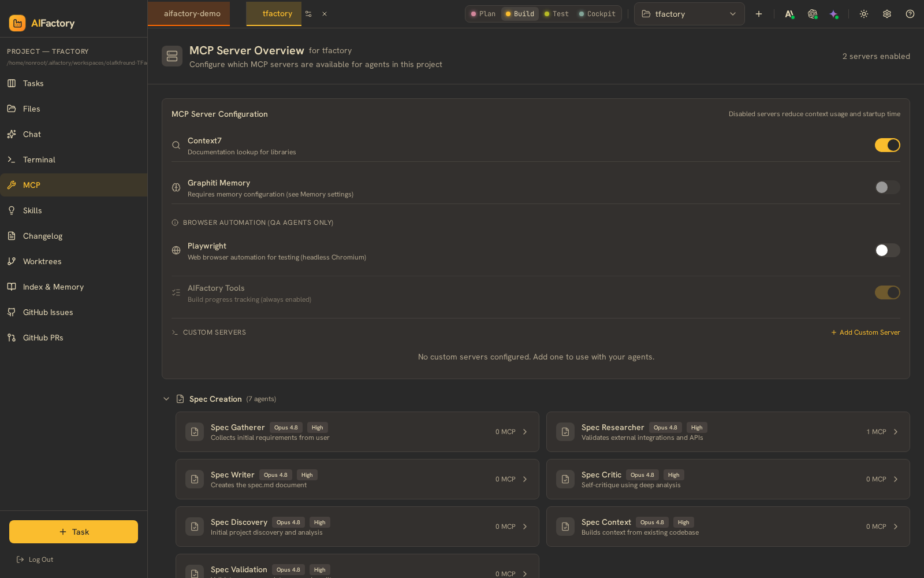Click the "2 servers enabled" text

[876, 56]
